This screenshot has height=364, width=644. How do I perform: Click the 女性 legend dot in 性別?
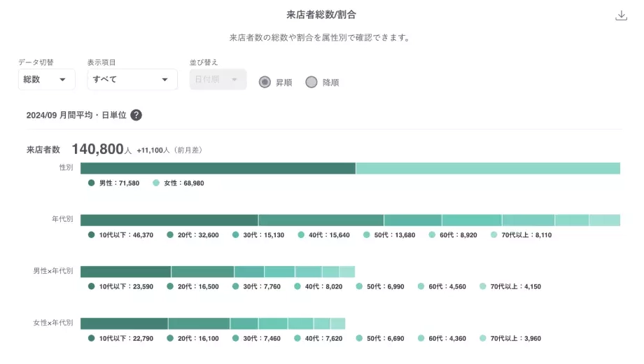(156, 183)
